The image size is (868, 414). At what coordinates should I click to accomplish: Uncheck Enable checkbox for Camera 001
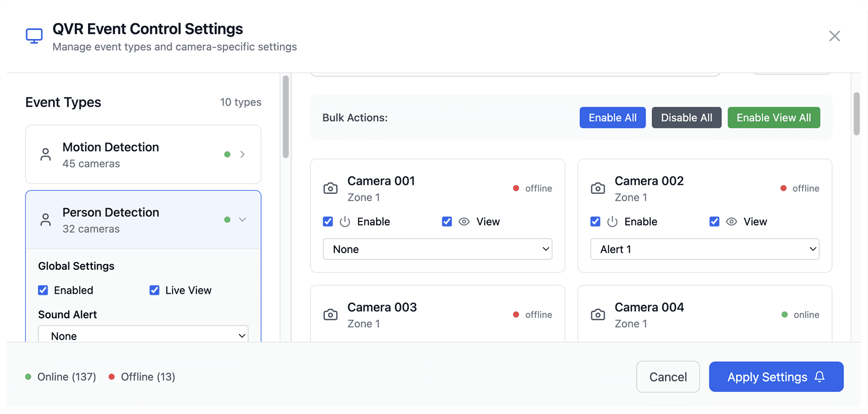click(x=328, y=222)
